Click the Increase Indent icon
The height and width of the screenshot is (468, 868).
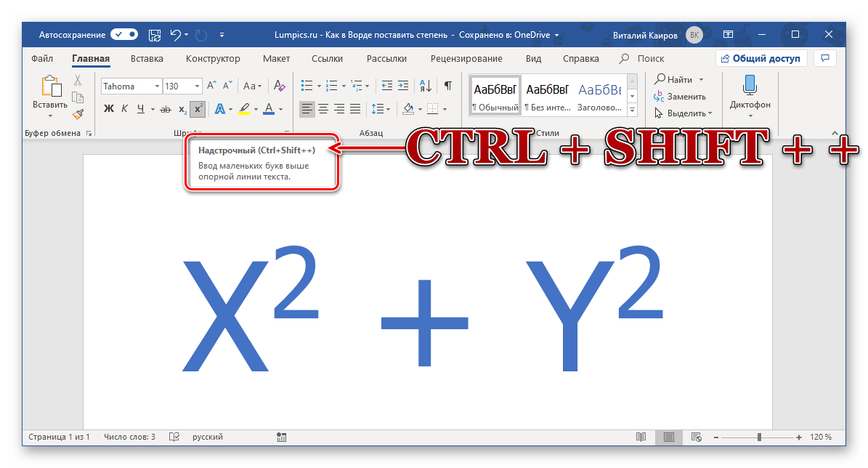coord(403,86)
